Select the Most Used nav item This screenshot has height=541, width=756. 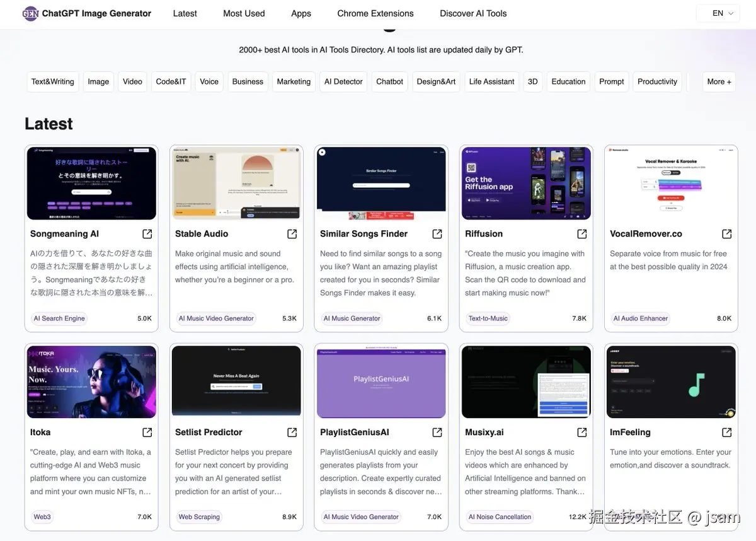[x=244, y=13]
